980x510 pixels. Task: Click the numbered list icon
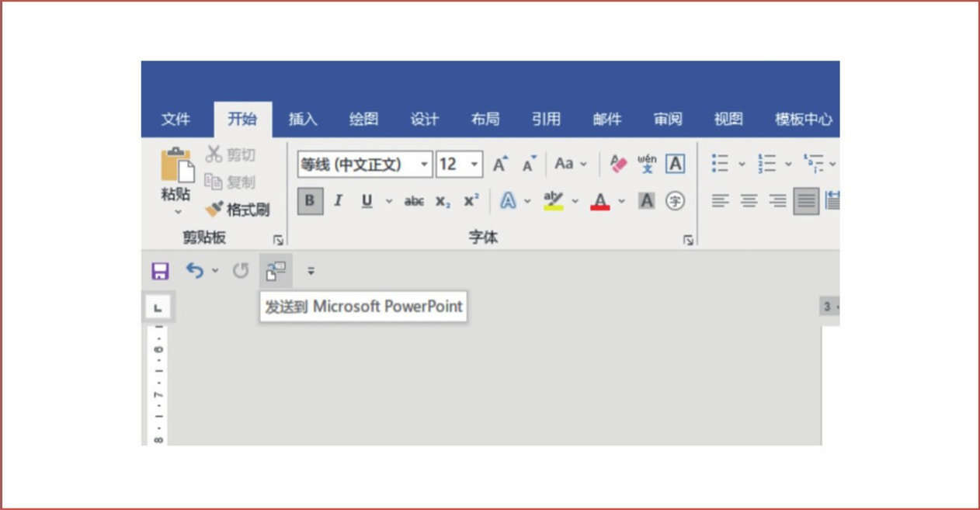[x=767, y=164]
